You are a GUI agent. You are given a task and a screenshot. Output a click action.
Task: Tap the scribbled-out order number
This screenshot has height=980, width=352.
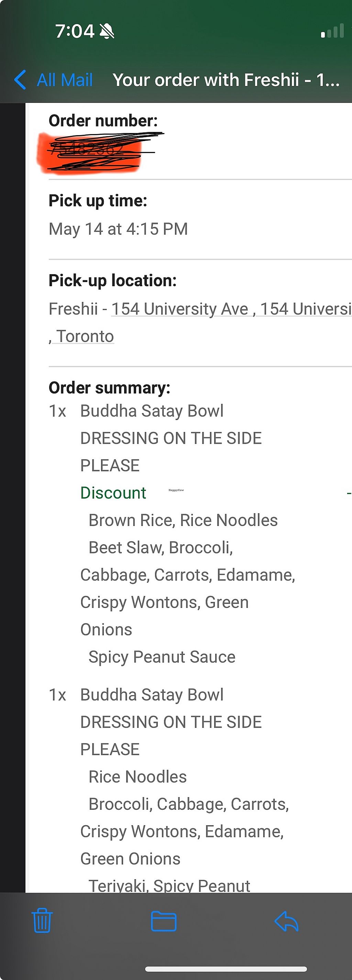pos(91,151)
